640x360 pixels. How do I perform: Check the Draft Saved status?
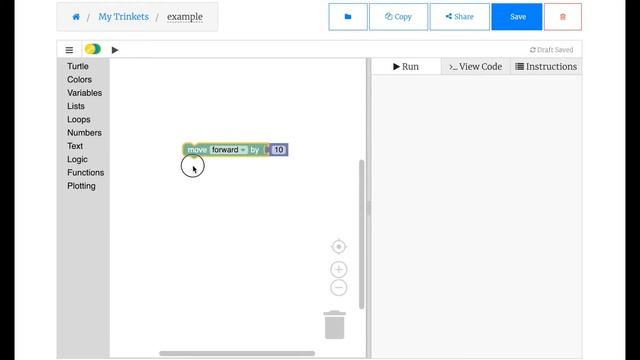551,50
